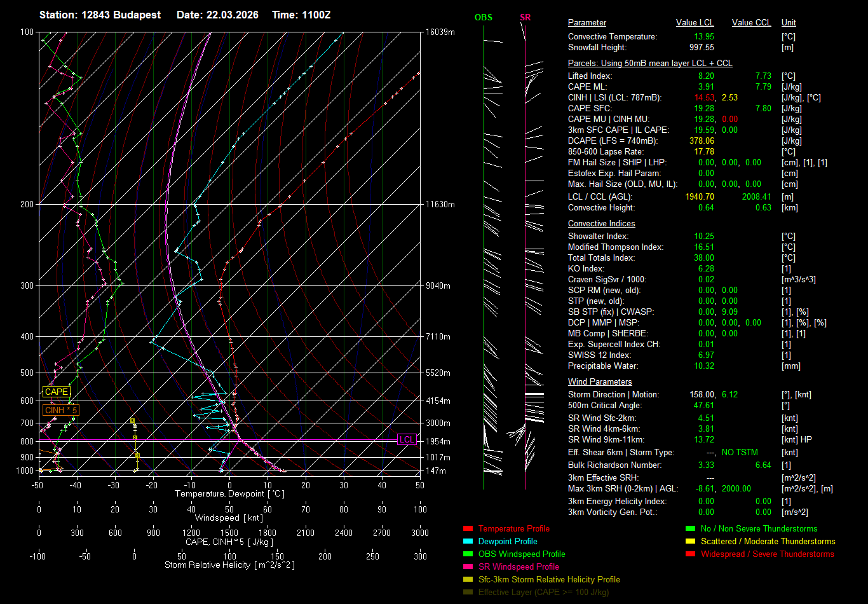Click the Value LCL column header
The height and width of the screenshot is (604, 868).
pos(695,23)
